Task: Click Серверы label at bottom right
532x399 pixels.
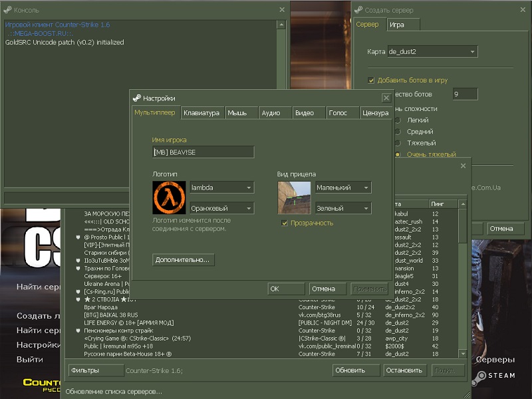Action: 495,360
